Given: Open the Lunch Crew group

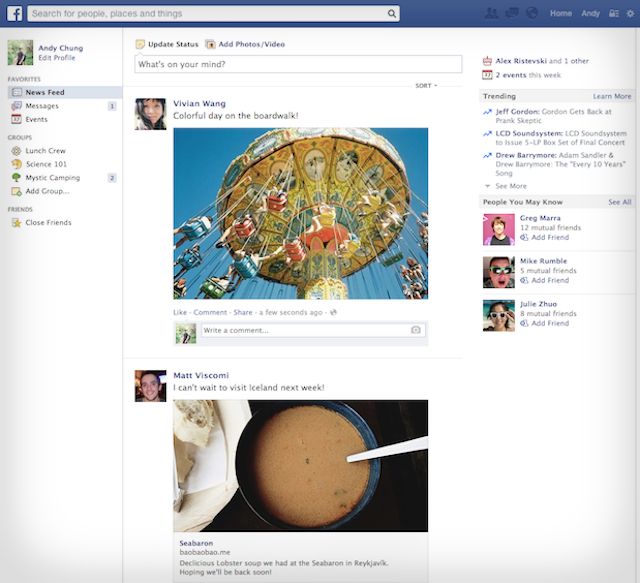Looking at the screenshot, I should tap(44, 150).
